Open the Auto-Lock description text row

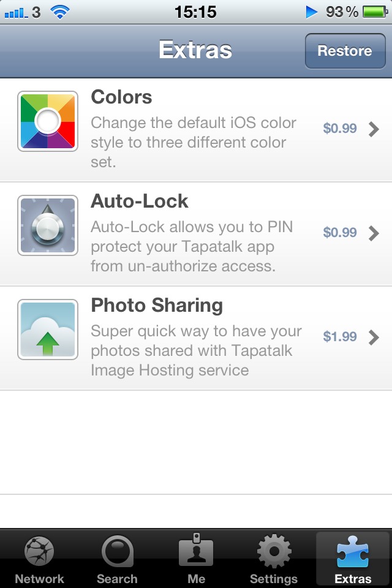[191, 246]
